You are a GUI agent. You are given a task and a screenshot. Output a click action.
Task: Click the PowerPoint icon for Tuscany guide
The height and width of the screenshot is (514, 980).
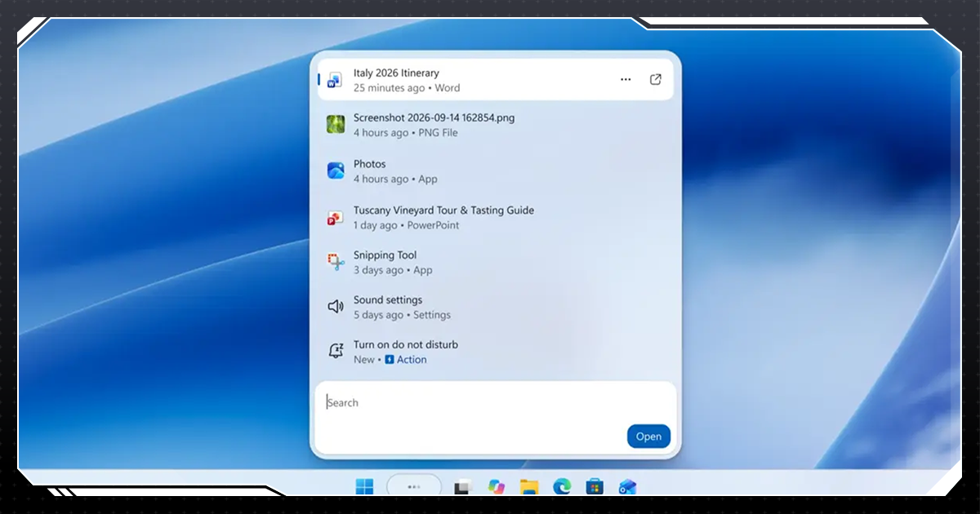(x=336, y=217)
